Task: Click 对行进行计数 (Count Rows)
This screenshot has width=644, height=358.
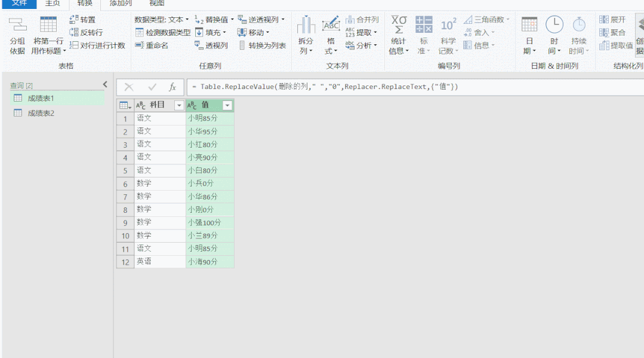Action: point(97,45)
